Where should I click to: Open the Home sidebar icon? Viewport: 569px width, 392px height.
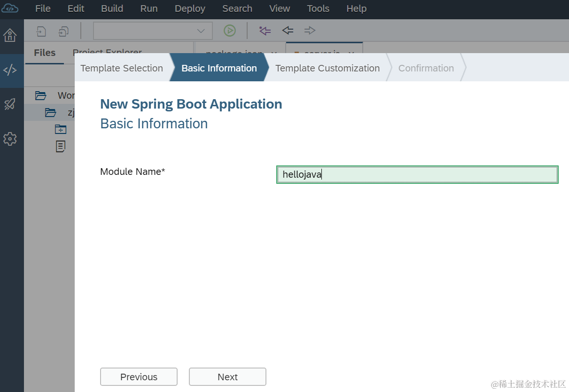(10, 35)
